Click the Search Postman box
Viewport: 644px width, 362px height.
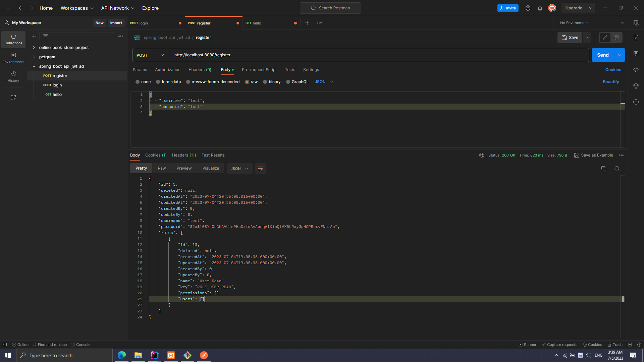click(330, 8)
